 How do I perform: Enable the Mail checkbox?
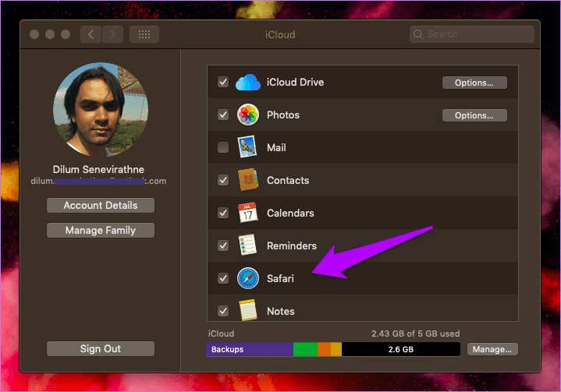(223, 147)
